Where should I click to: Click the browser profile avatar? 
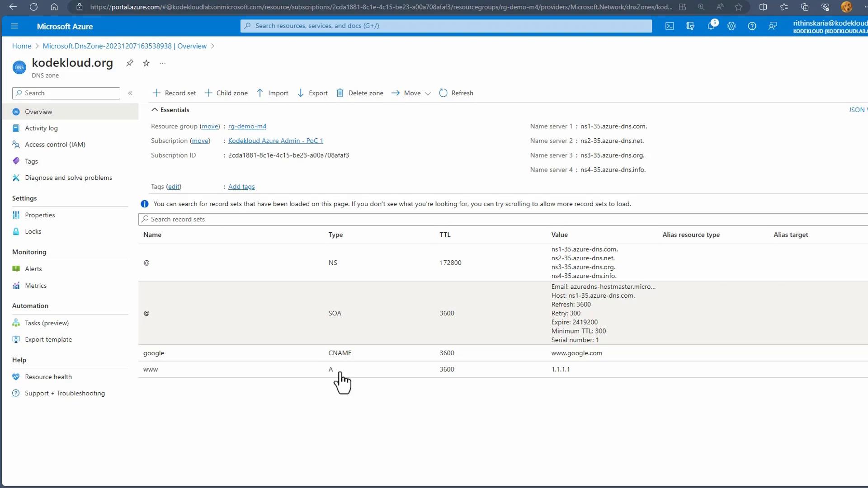click(846, 7)
